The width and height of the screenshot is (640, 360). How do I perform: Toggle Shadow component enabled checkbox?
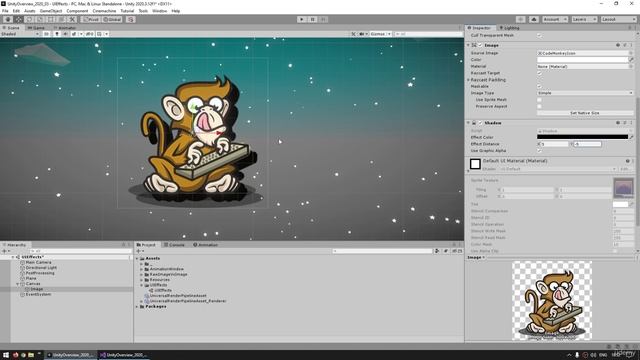pos(480,123)
